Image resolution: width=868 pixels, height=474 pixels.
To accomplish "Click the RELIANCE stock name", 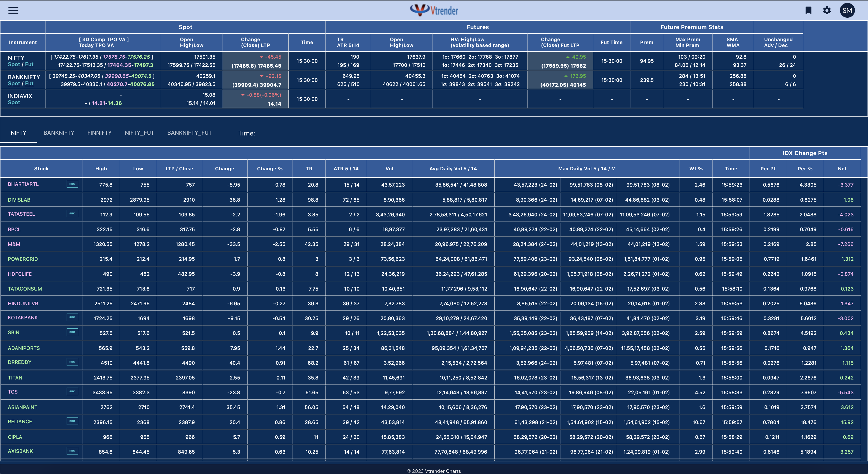I will 20,422.
